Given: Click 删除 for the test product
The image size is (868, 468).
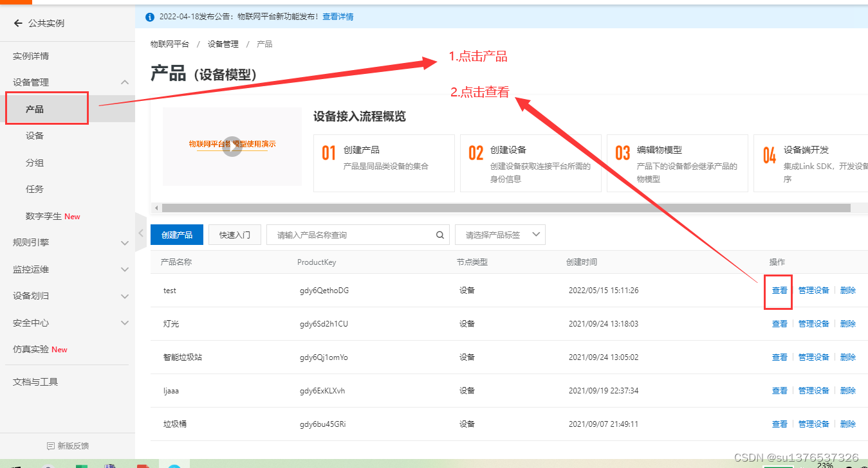Looking at the screenshot, I should (x=848, y=291).
